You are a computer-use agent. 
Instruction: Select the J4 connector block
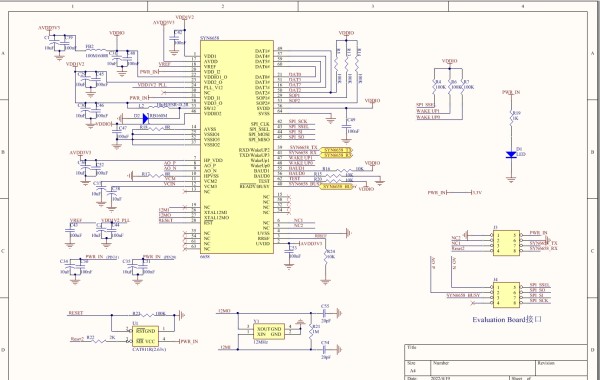click(506, 295)
